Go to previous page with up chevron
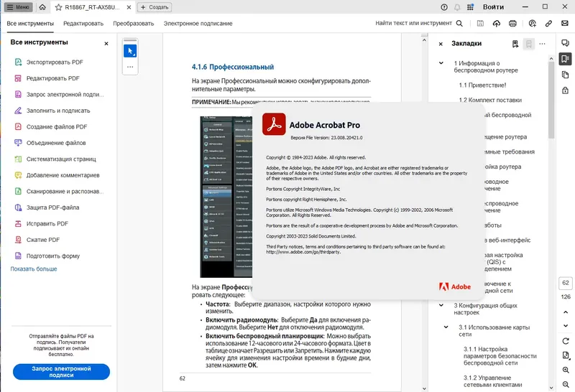This screenshot has height=392, width=575. click(x=566, y=312)
